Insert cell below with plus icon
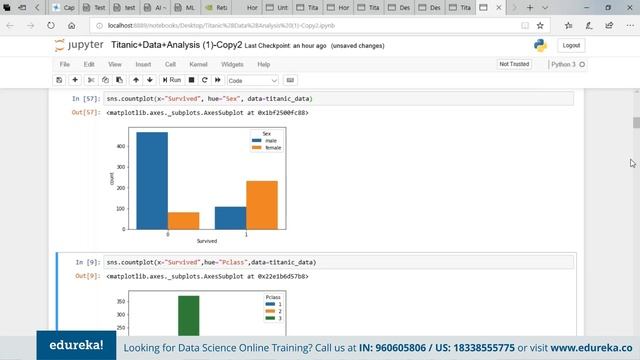 tap(75, 80)
